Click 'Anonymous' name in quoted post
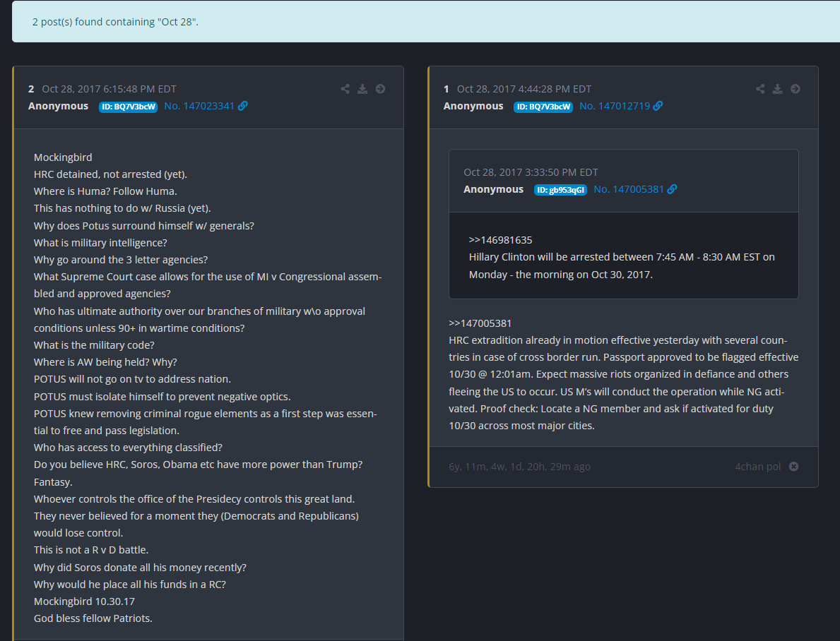Screen dimensions: 840x641 tap(493, 189)
